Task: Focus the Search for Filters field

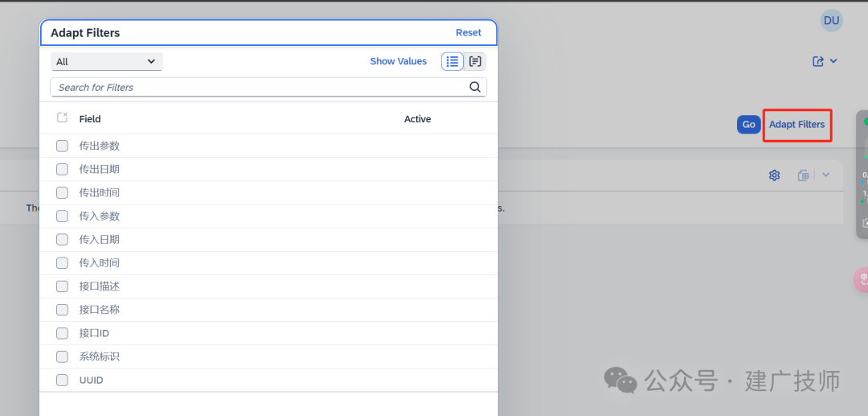Action: coord(260,87)
